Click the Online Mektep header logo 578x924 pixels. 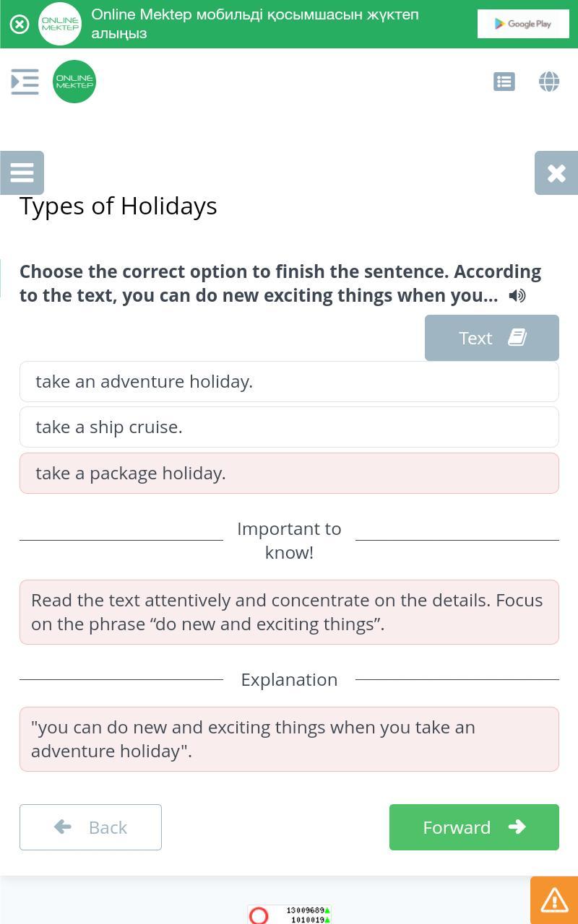pos(74,82)
